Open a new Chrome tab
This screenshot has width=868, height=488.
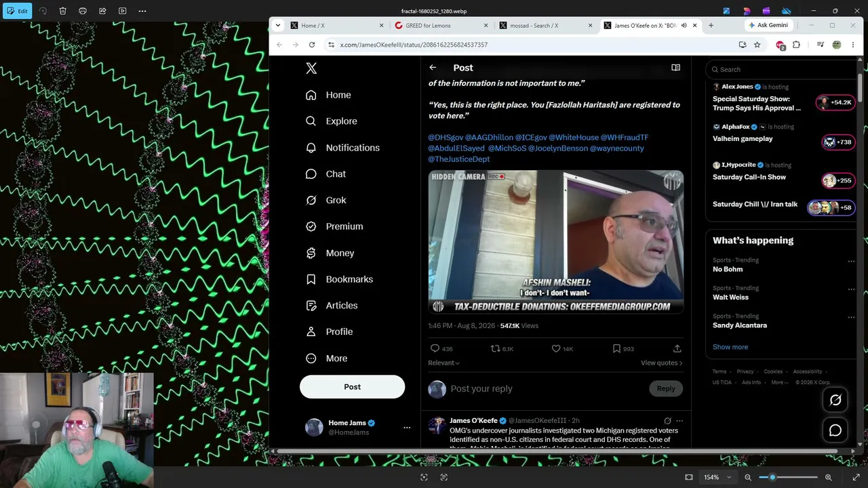711,26
